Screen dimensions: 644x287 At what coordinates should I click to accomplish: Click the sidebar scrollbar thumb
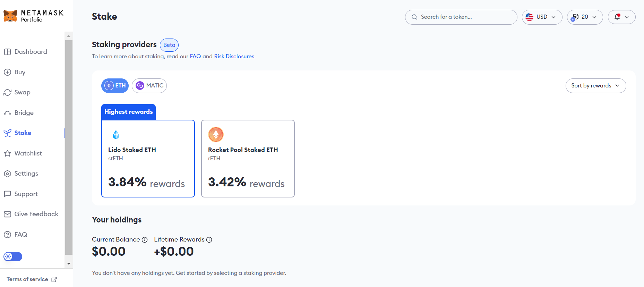pyautogui.click(x=69, y=147)
